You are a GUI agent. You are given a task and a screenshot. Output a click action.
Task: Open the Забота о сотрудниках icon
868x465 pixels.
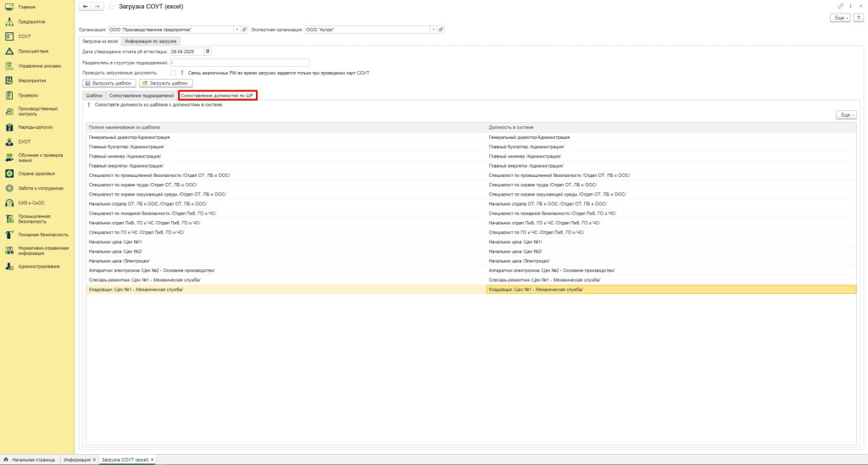pyautogui.click(x=9, y=188)
